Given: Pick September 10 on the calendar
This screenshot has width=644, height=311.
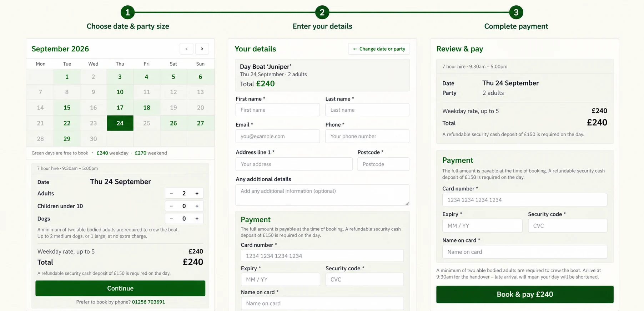Looking at the screenshot, I should click(x=120, y=92).
